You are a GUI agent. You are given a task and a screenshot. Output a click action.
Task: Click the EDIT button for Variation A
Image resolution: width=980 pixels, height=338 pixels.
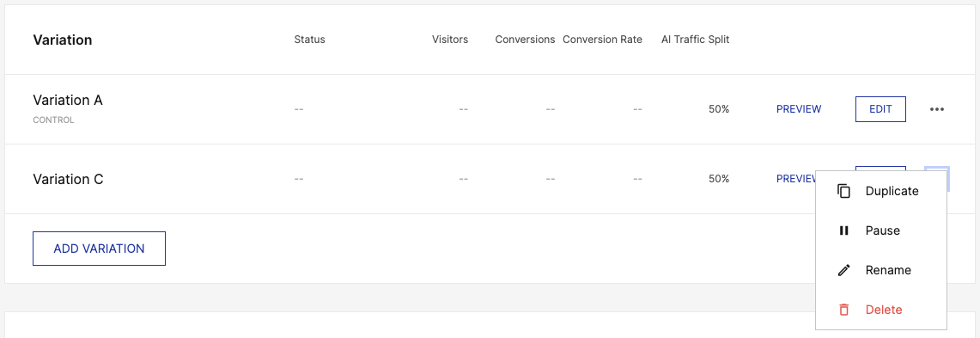(880, 109)
